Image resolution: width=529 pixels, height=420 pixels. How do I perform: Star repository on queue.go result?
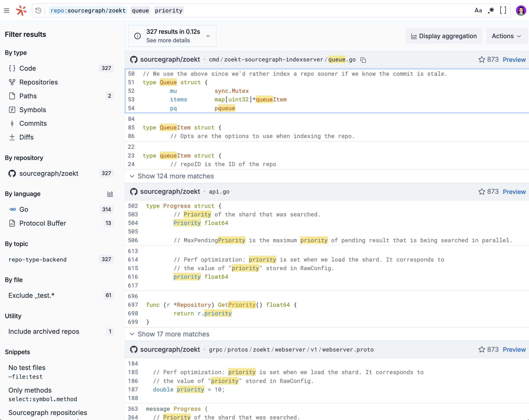pos(482,59)
